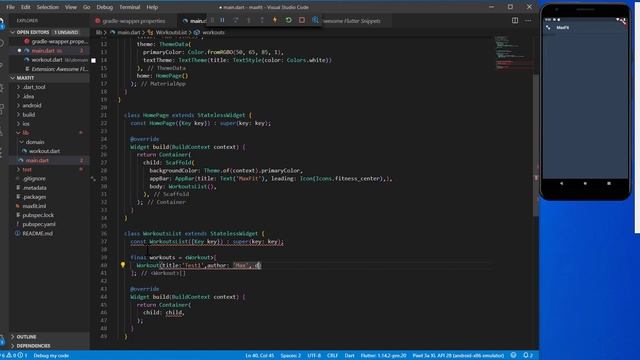Expand the .dart_tool folder

coord(34,87)
